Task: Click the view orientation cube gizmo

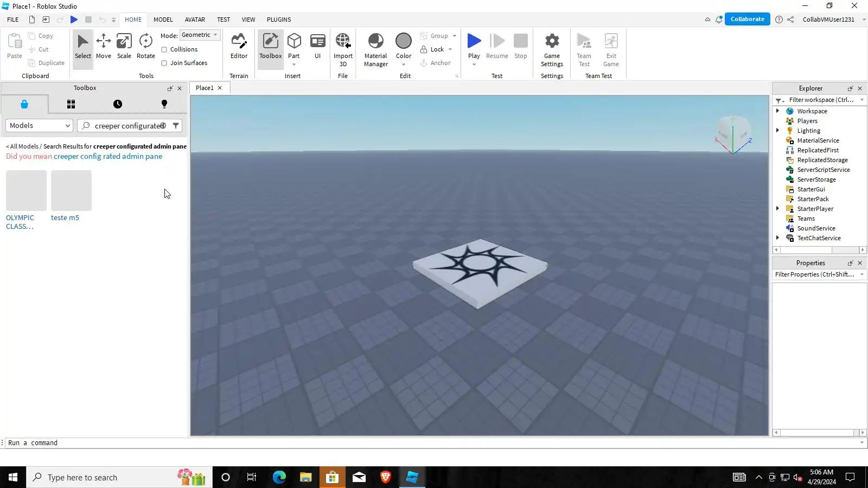Action: tap(733, 134)
